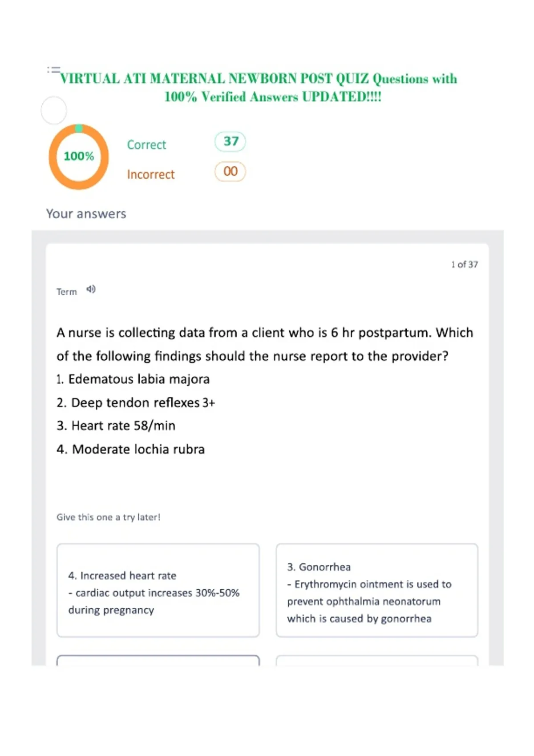Click the Incorrect label
Screen dimensions: 534x756
[151, 174]
